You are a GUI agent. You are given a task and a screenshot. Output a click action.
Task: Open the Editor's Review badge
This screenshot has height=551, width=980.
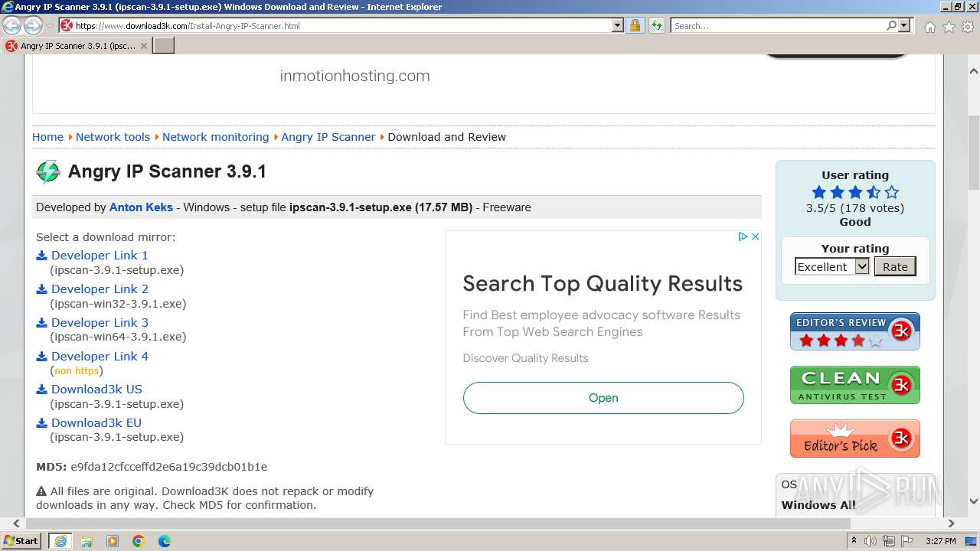coord(855,331)
